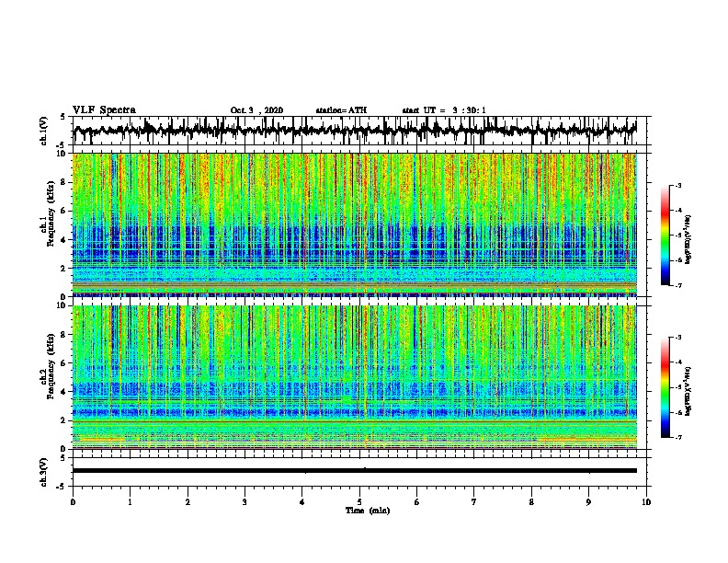Click the lower colorbar label '-7'
The height and width of the screenshot is (563, 728).
[x=677, y=437]
